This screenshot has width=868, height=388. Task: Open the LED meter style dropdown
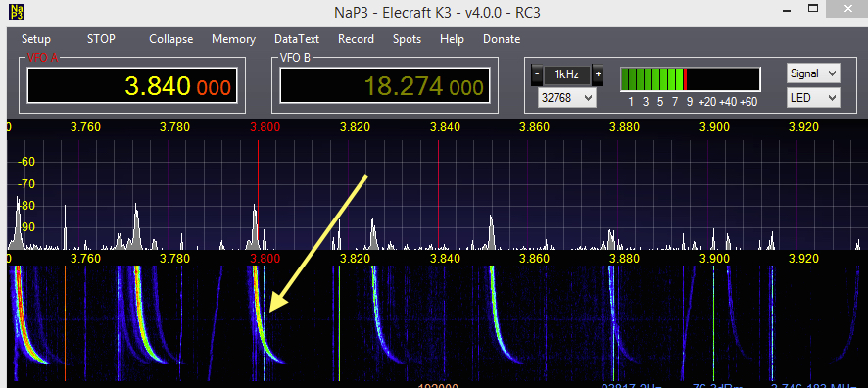pyautogui.click(x=813, y=97)
